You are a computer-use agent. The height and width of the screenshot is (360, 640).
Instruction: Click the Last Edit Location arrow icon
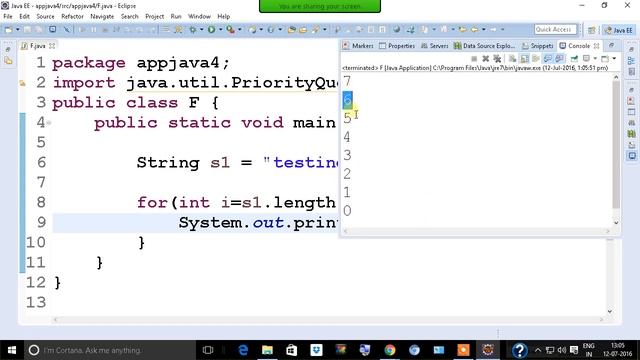462,29
